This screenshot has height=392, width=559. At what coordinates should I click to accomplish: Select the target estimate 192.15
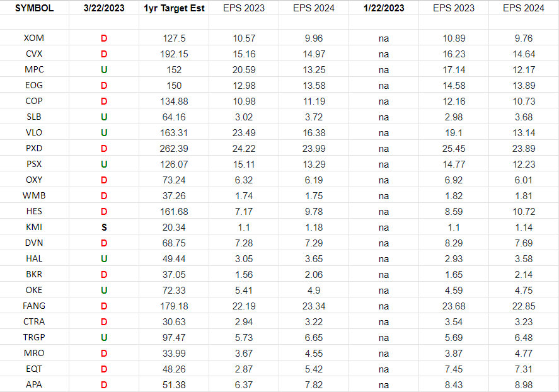174,54
